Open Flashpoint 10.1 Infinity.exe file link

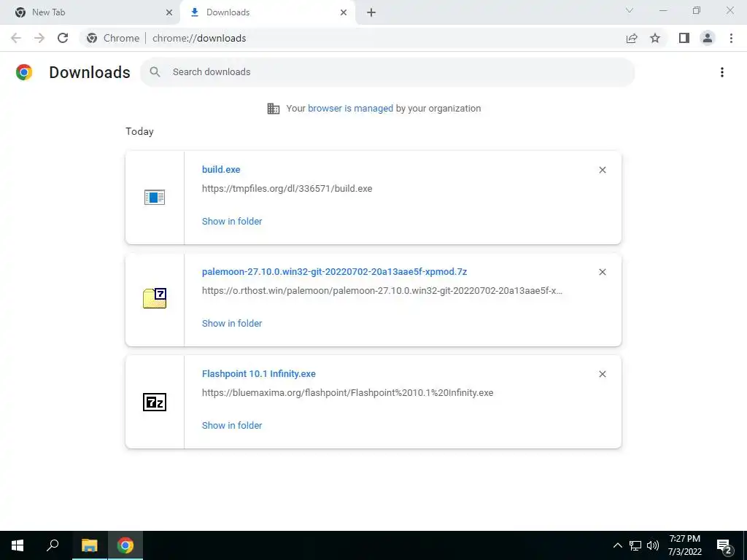259,374
